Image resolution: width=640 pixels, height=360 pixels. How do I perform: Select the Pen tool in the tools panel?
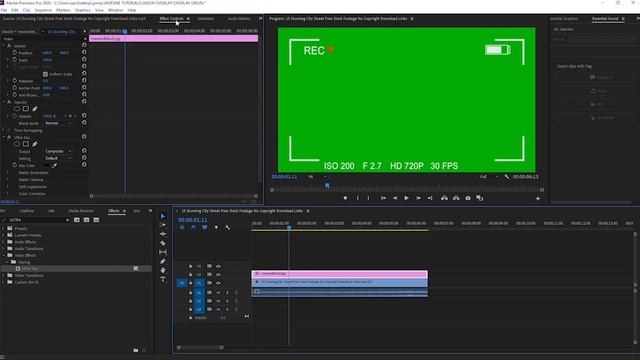tap(163, 261)
